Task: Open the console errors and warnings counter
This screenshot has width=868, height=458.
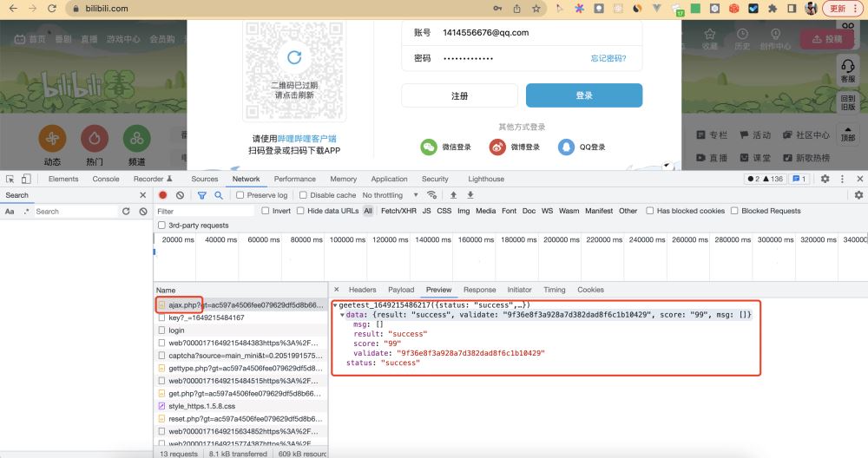Action: tap(765, 179)
